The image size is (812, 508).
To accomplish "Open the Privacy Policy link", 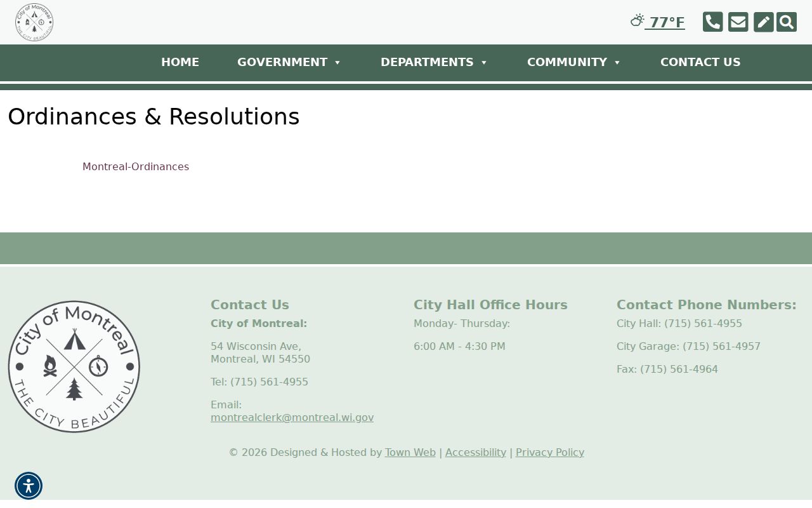I will coord(550,453).
